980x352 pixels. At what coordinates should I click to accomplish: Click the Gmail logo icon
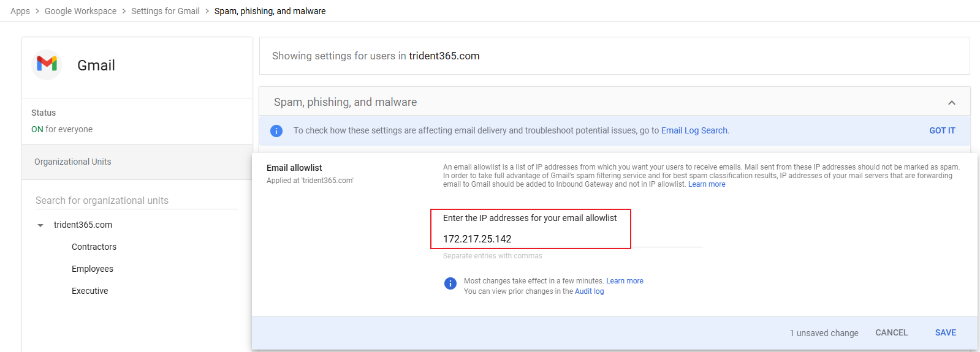point(47,64)
